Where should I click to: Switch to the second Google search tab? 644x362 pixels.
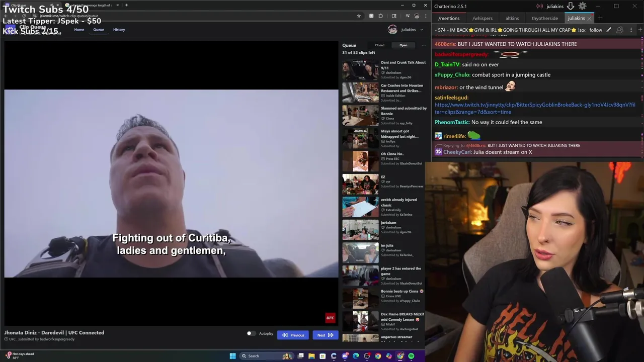(x=91, y=5)
